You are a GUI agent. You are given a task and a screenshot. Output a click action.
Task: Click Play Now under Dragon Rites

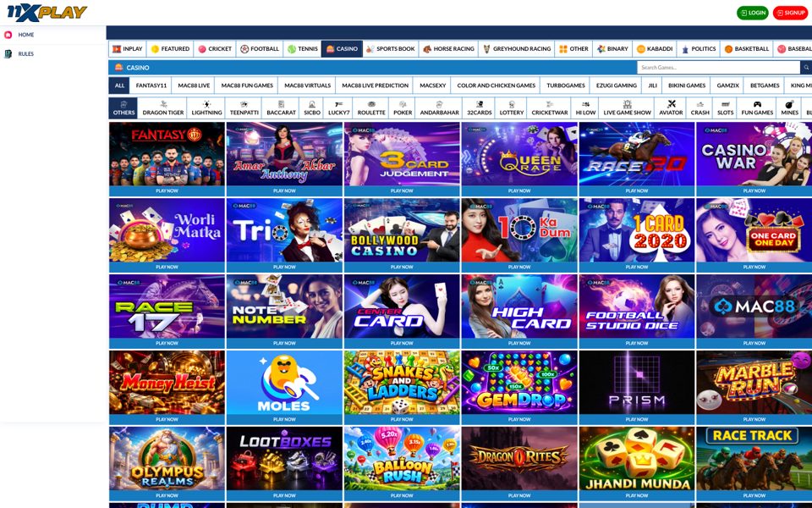(519, 495)
